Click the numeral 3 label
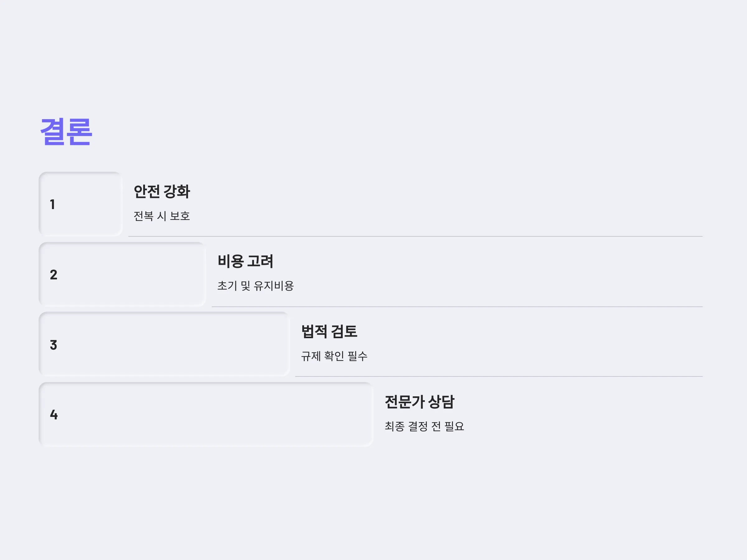747x560 pixels. 53,345
